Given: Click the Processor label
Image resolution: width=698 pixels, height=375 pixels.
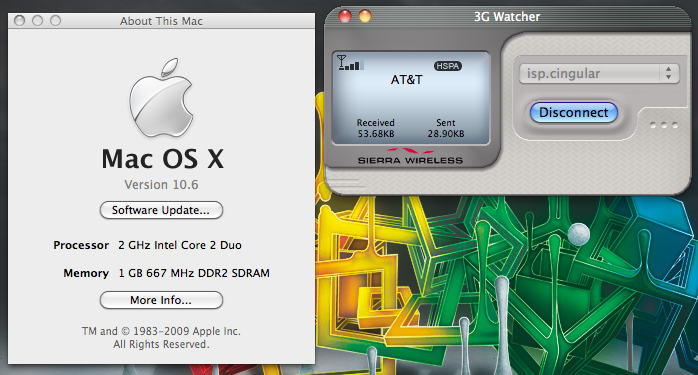Looking at the screenshot, I should (81, 245).
